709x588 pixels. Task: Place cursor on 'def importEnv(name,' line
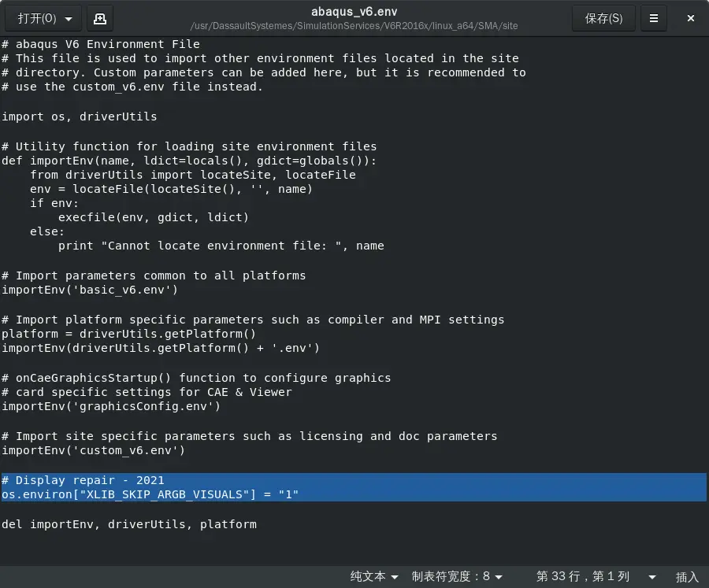pyautogui.click(x=189, y=161)
